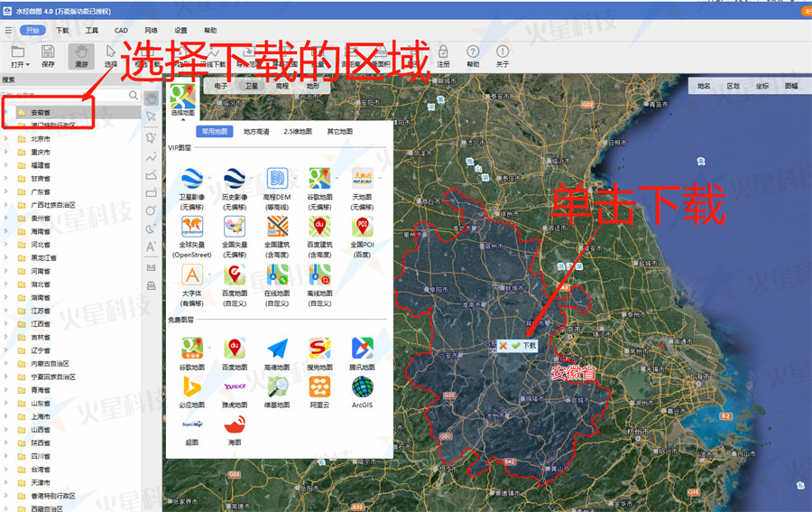Open the 高程DEM elevation layer icon

[277, 178]
